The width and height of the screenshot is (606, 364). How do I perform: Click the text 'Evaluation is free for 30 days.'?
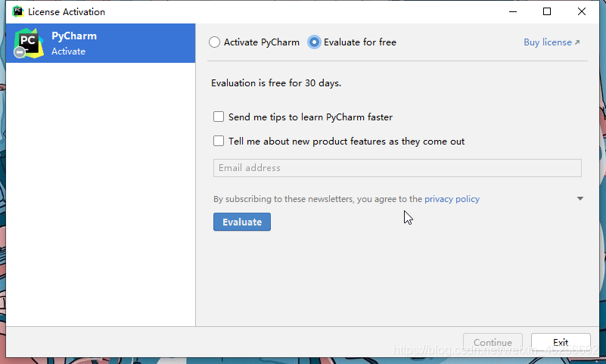pyautogui.click(x=276, y=83)
